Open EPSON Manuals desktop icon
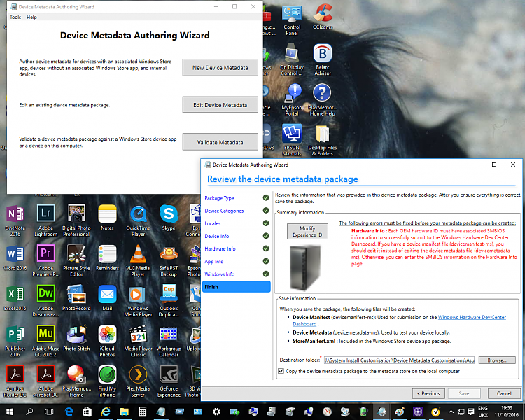Screen dimensions: 525x420 pos(292,140)
